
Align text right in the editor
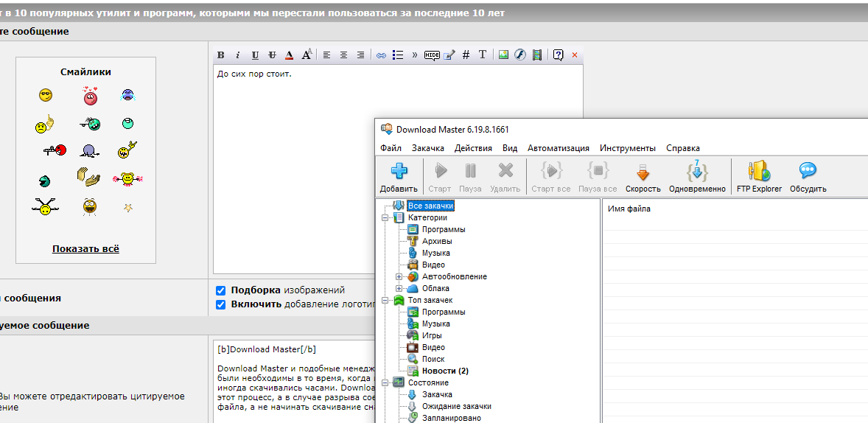point(360,55)
